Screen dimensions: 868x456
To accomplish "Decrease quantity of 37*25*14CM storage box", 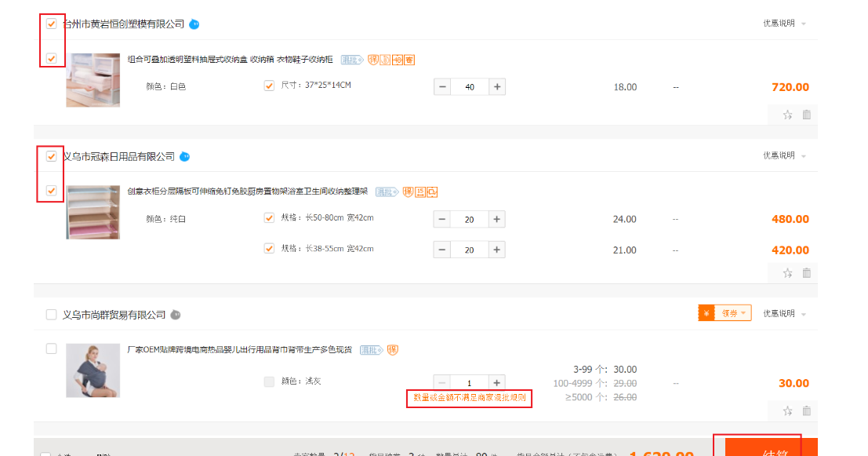I will tap(442, 87).
